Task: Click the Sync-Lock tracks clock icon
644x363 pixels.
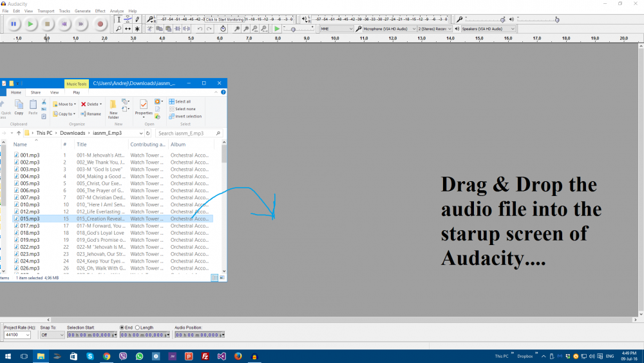Action: pyautogui.click(x=223, y=29)
